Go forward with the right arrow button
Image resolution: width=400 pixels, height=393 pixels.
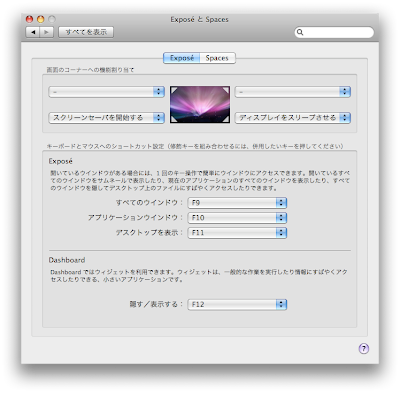[47, 32]
